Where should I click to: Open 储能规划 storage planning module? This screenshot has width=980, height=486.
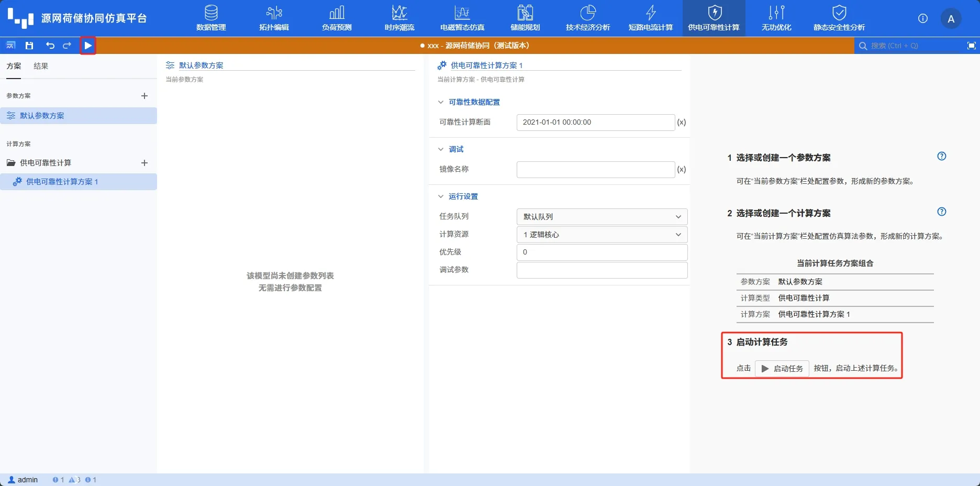[x=525, y=18]
